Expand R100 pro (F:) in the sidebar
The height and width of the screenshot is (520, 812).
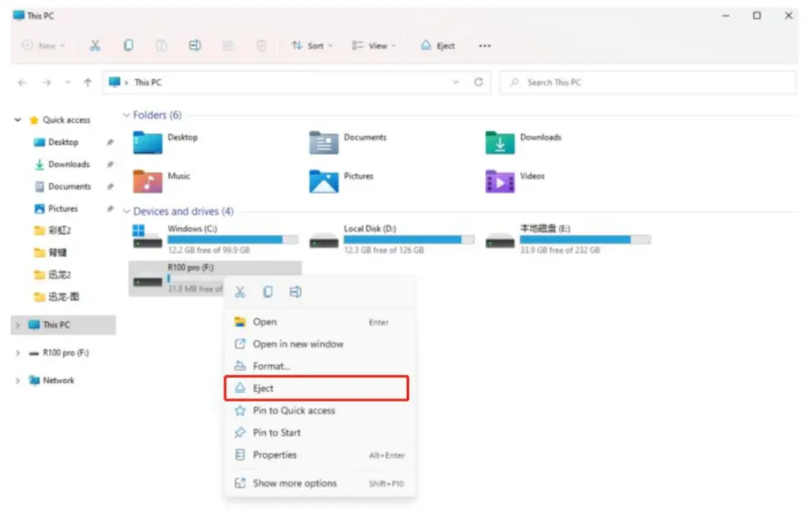click(x=17, y=353)
